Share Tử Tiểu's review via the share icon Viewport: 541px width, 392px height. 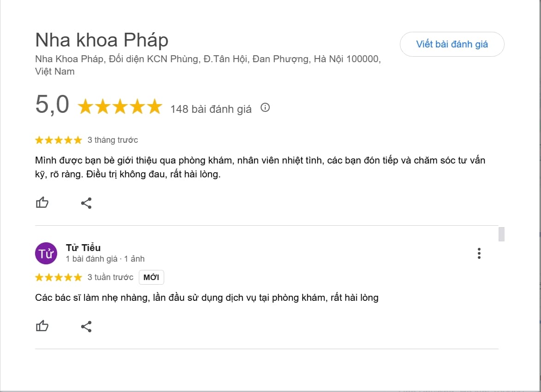tap(86, 326)
